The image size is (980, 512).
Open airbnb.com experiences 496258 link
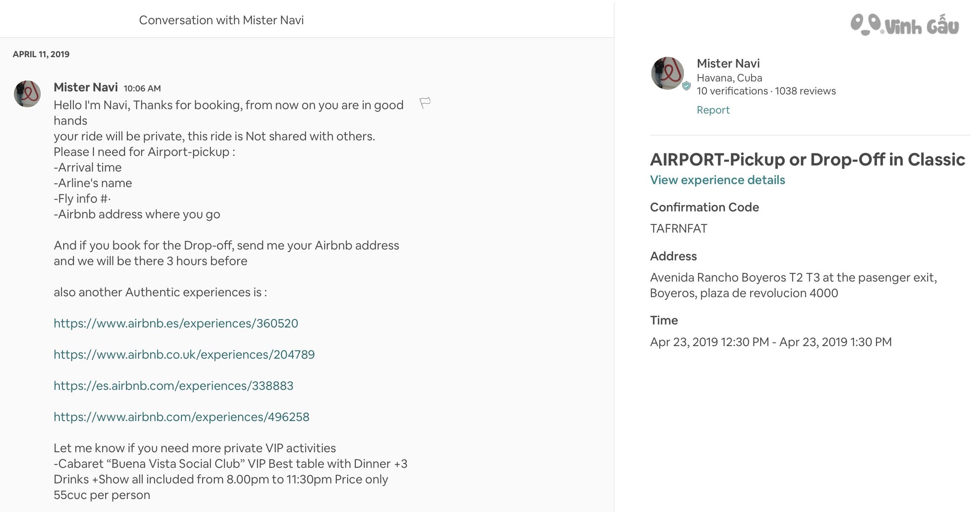point(181,417)
